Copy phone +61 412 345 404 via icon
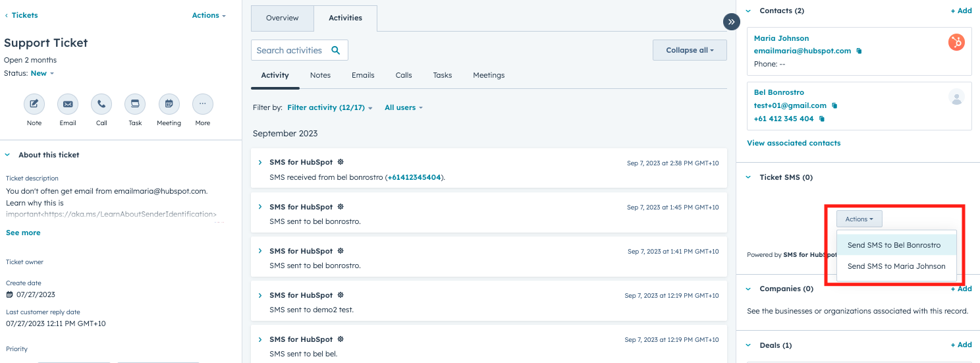980x363 pixels. click(822, 119)
